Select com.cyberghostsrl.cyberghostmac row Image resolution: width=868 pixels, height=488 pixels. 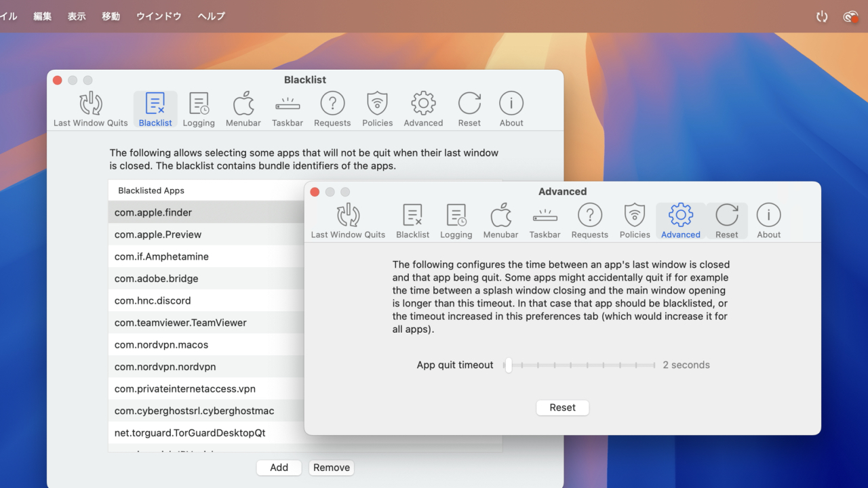point(206,411)
